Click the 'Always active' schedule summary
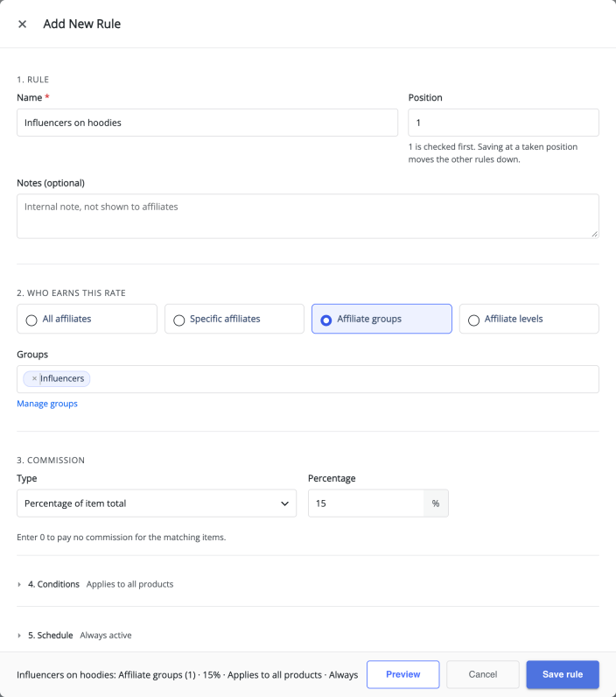Image resolution: width=616 pixels, height=697 pixels. point(106,635)
